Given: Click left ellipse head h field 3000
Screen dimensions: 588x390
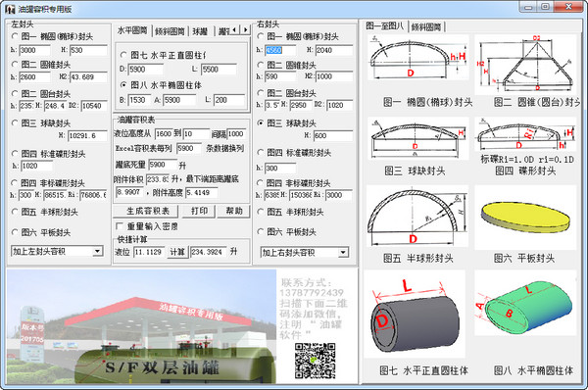Looking at the screenshot, I should click(34, 50).
